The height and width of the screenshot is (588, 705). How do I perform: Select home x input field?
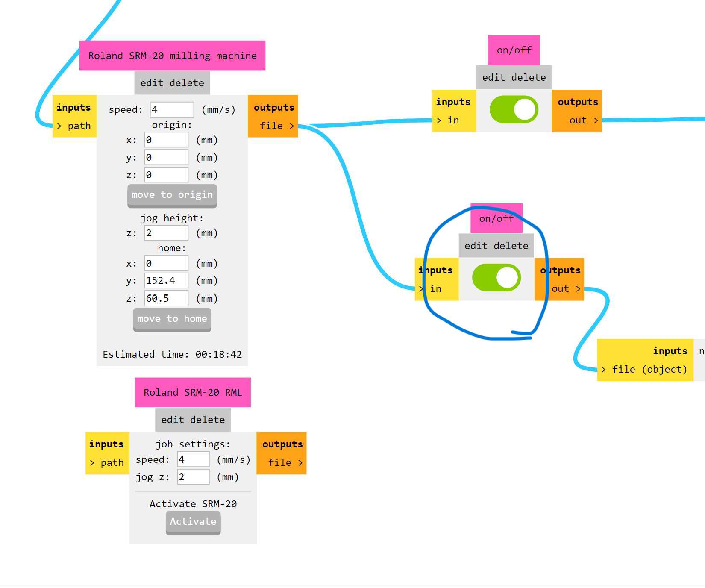[166, 263]
